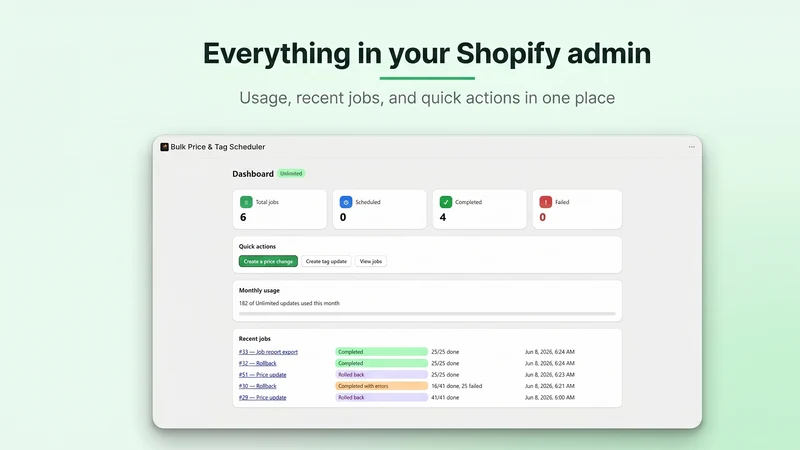Click the 'Jun 8, 2026, 6:23 AM' timestamp

pyautogui.click(x=549, y=374)
